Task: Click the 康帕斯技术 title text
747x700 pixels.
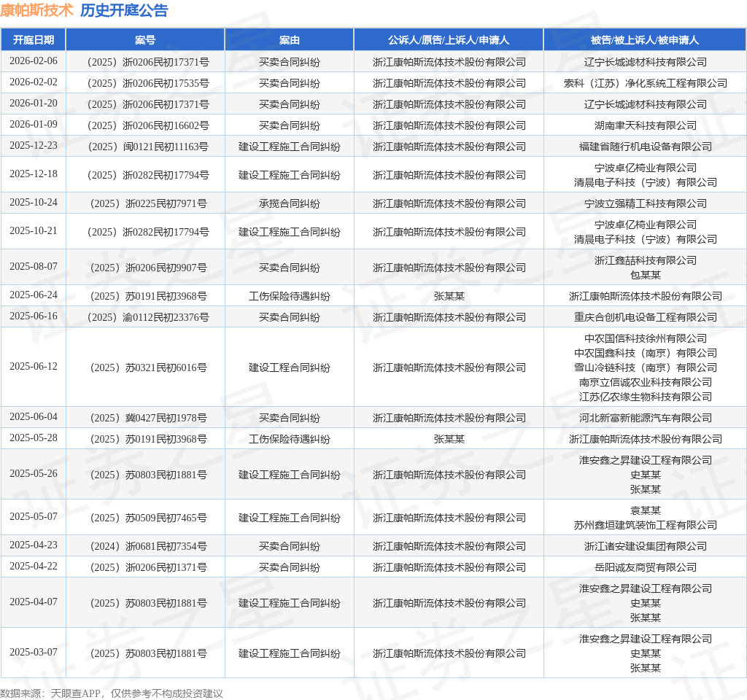Action: coord(36,10)
